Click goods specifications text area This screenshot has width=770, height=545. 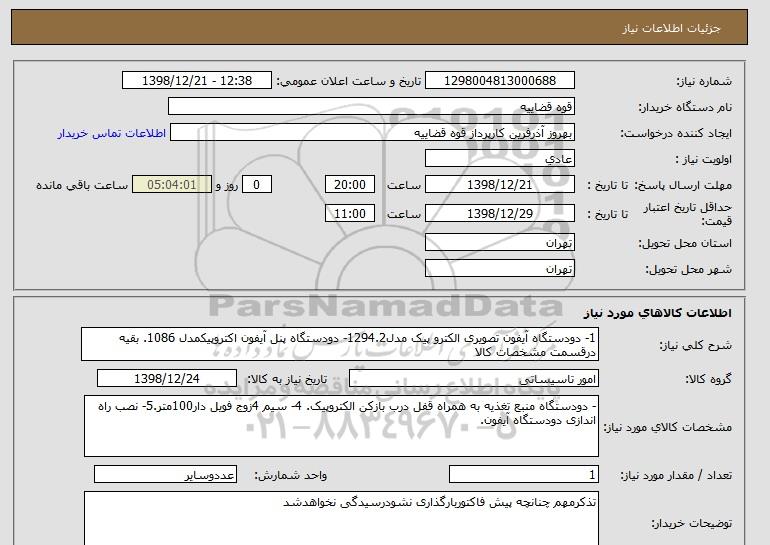[x=341, y=426]
